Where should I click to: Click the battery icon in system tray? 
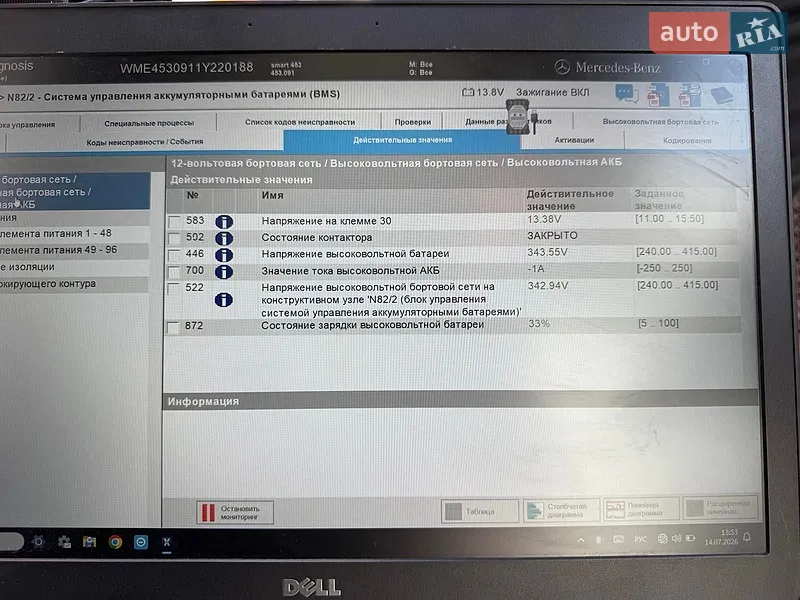(691, 538)
